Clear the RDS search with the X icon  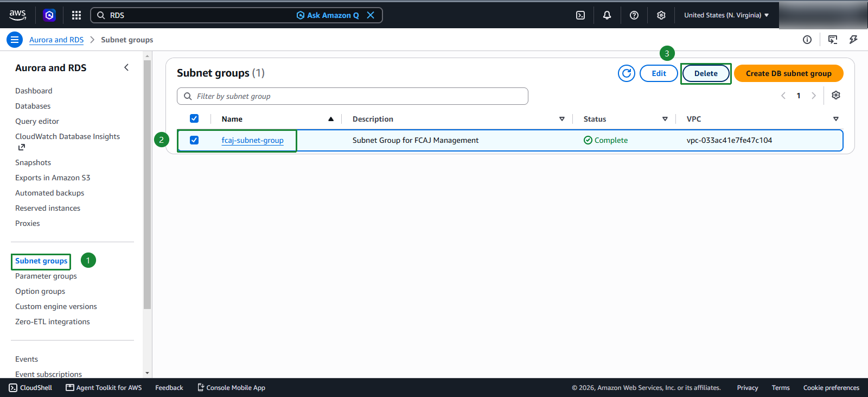tap(371, 15)
